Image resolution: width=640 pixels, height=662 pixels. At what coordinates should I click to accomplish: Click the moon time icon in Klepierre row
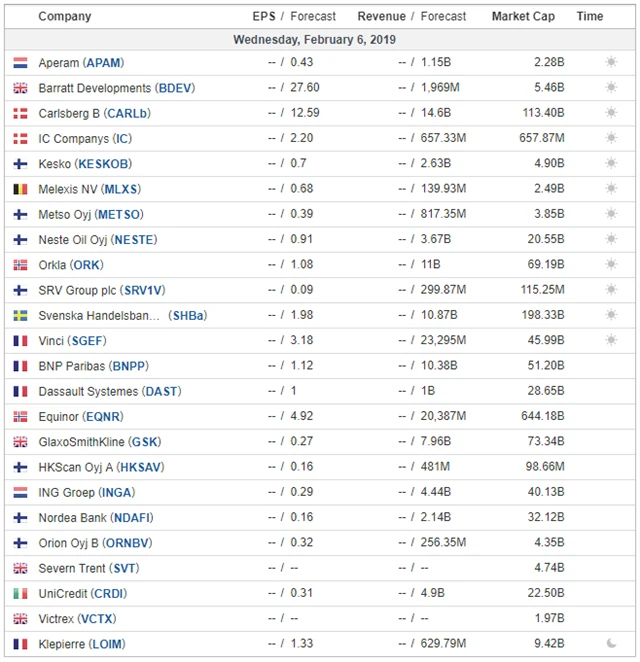pyautogui.click(x=611, y=644)
